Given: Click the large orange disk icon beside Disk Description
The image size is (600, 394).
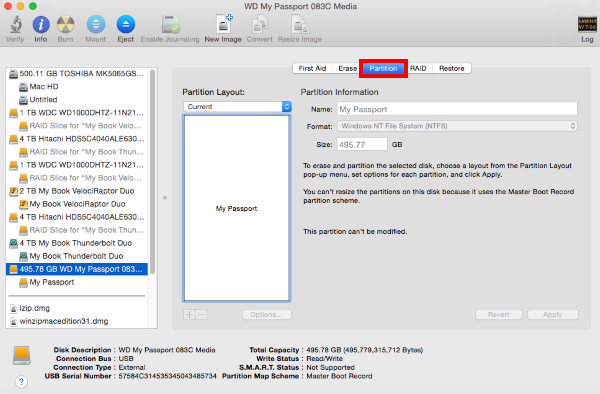Looking at the screenshot, I should (21, 355).
